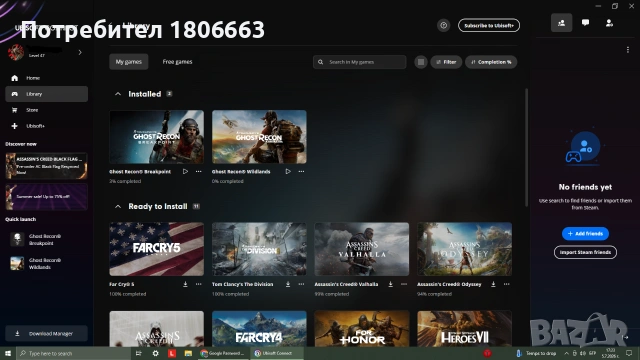Click the library vertical scrollbar
The height and width of the screenshot is (360, 640).
point(526,147)
